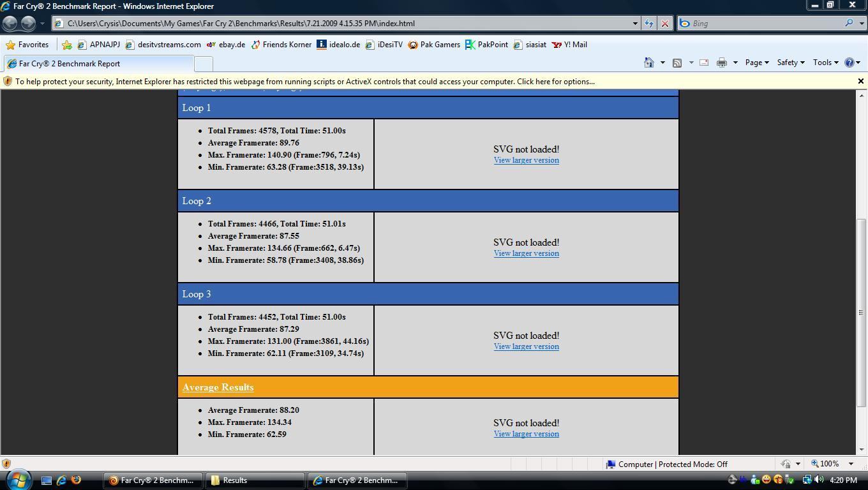Open the ebay.de favorite
The image size is (868, 490).
226,45
